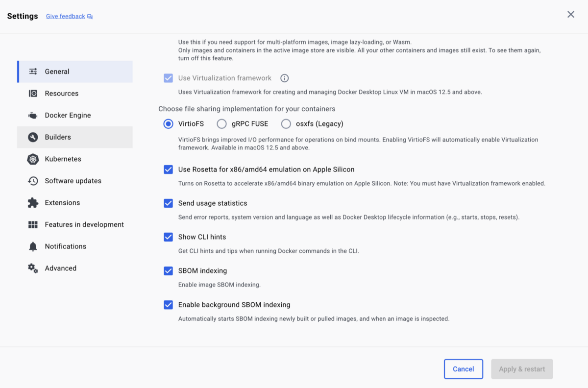Click the Extensions puzzle piece icon
Screen dimensions: 588x388
click(33, 203)
